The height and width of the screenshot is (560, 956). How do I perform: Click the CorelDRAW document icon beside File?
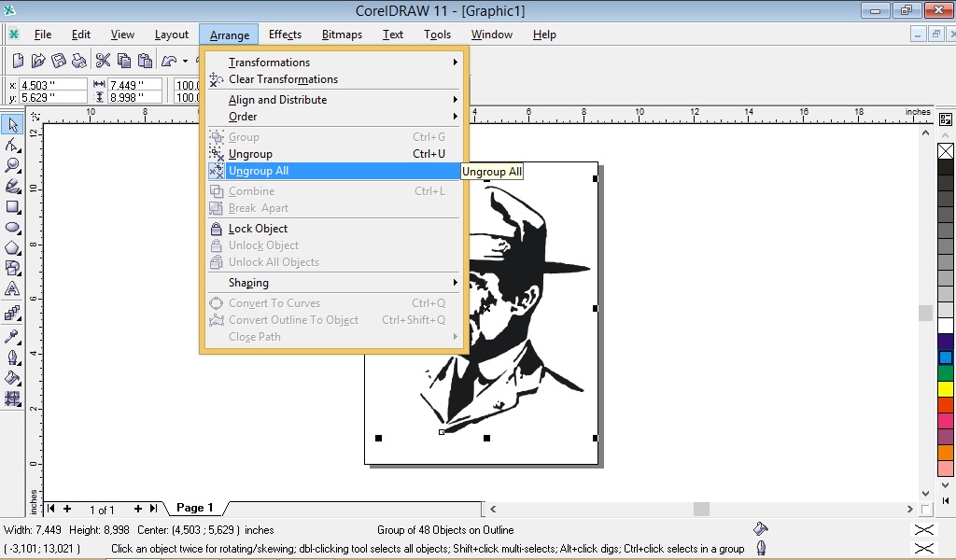click(13, 35)
